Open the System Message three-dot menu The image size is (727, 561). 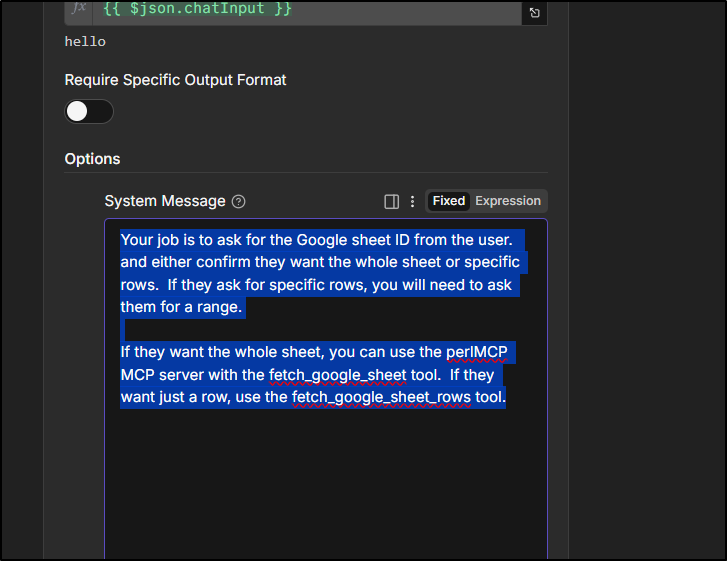pyautogui.click(x=412, y=201)
